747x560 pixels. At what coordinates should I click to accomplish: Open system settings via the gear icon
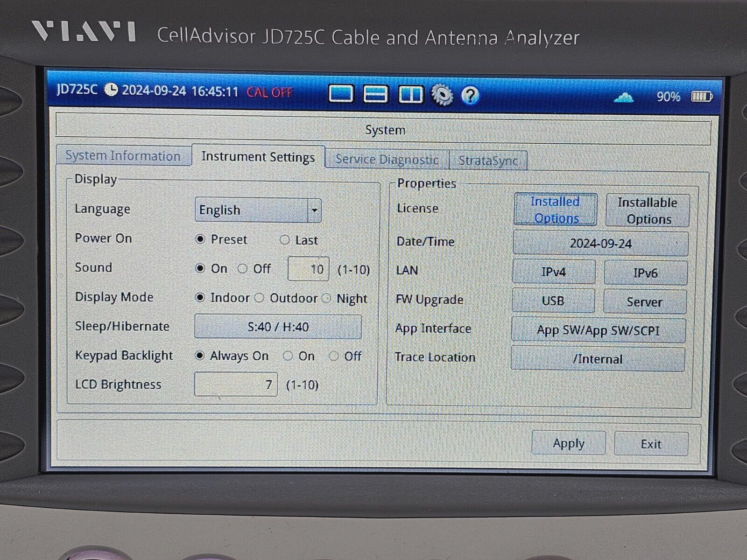443,94
